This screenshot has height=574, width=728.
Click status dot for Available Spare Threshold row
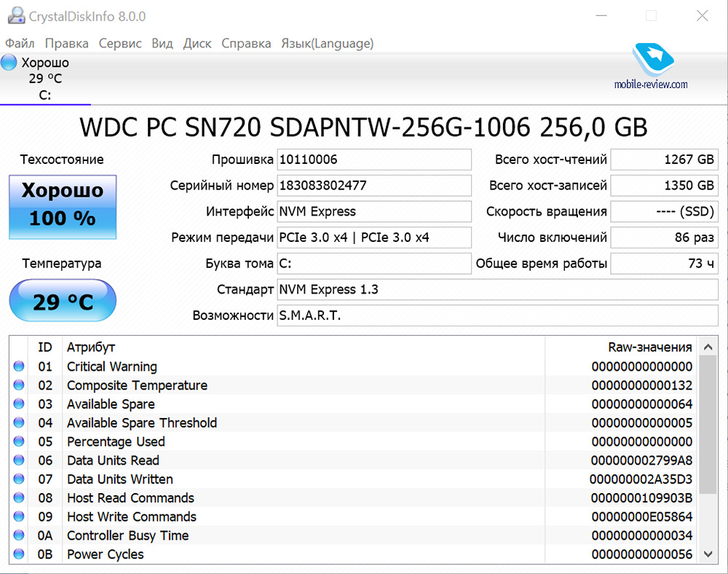click(19, 422)
